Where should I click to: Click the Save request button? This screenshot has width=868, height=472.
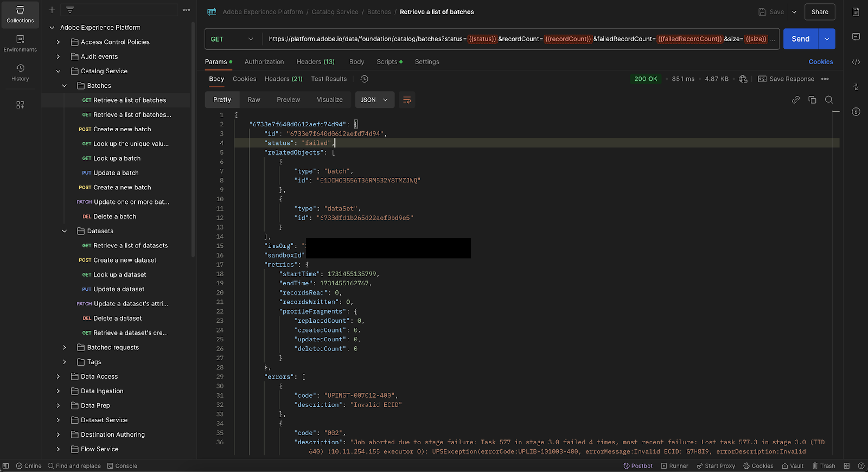tap(771, 12)
